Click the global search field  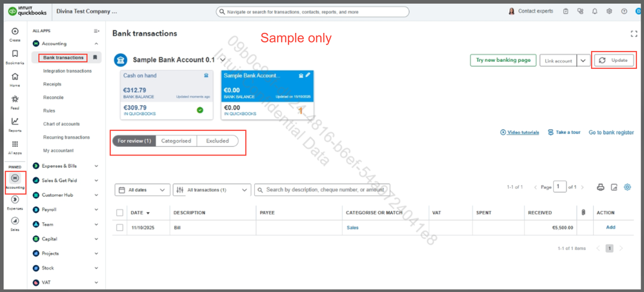[x=312, y=12]
